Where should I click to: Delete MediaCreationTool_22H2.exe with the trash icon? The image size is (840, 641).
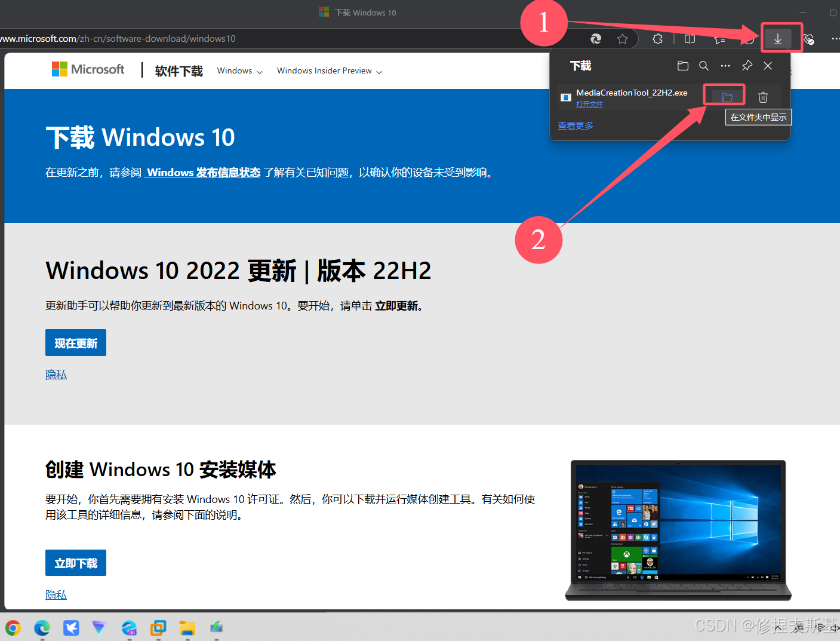click(763, 97)
